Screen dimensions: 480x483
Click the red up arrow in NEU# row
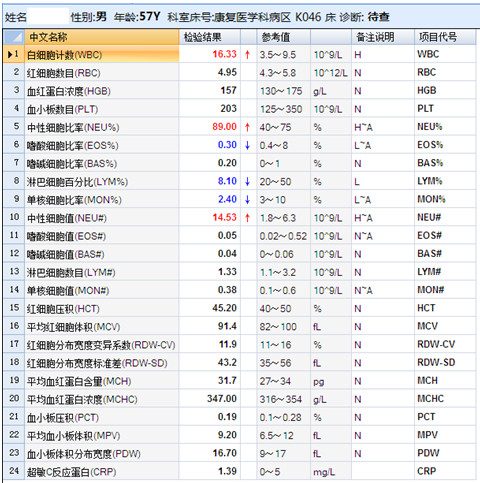(247, 218)
